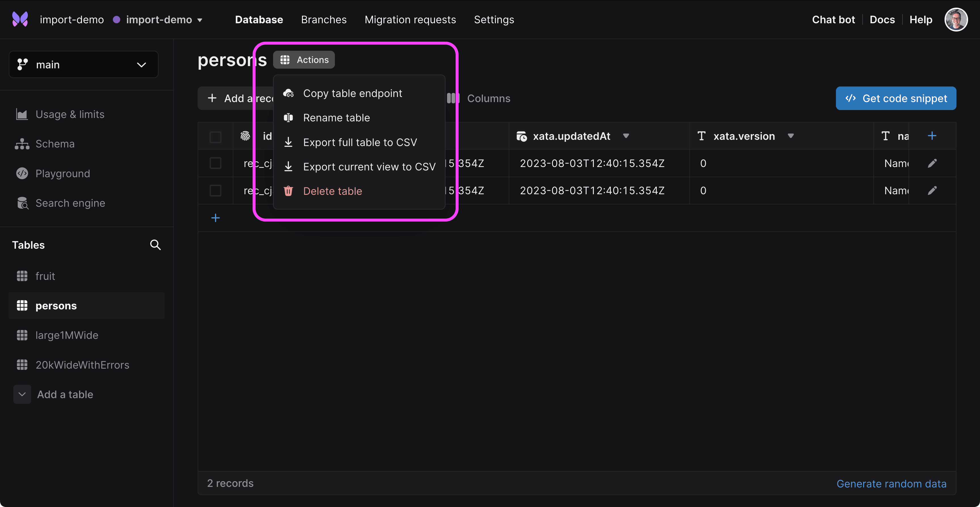Expand the Add a table section

65,394
